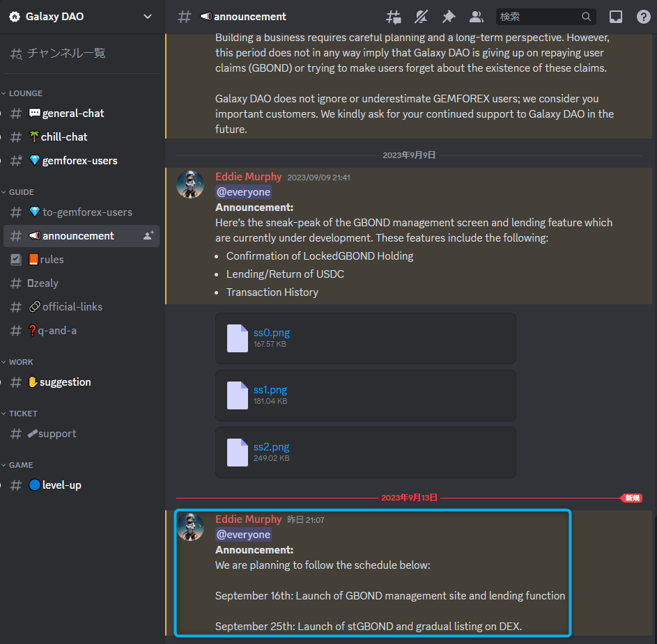
Task: Open the support channel
Action: coord(82,433)
